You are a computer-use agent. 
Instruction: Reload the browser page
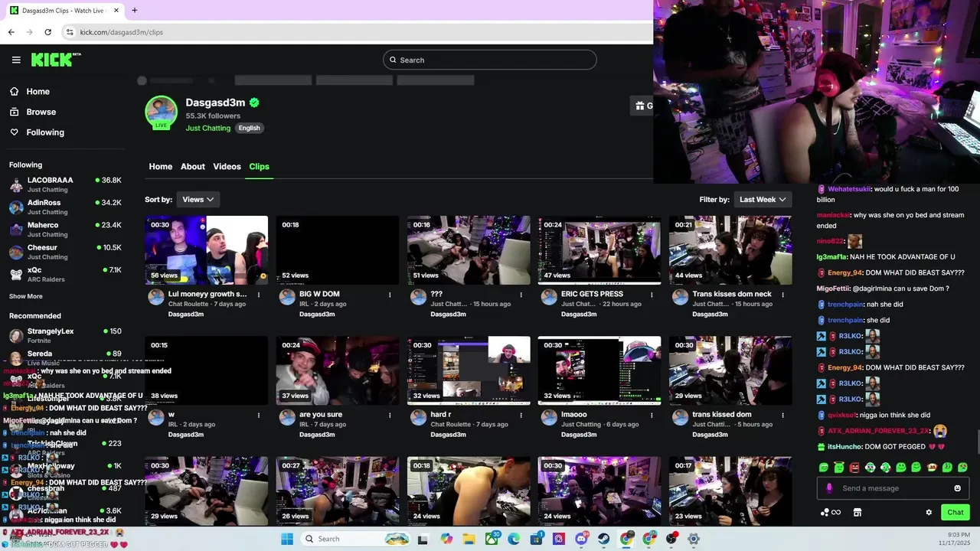coord(47,32)
